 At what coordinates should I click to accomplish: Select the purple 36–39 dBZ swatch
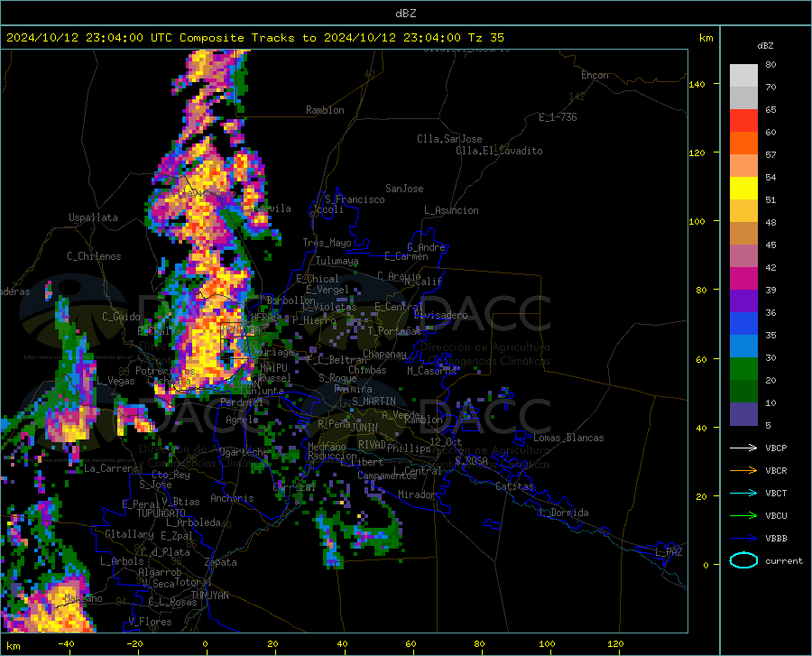743,301
